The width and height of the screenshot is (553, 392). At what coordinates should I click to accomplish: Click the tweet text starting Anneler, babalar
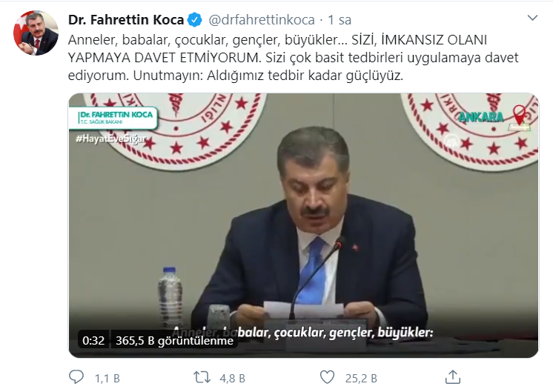coord(293,58)
